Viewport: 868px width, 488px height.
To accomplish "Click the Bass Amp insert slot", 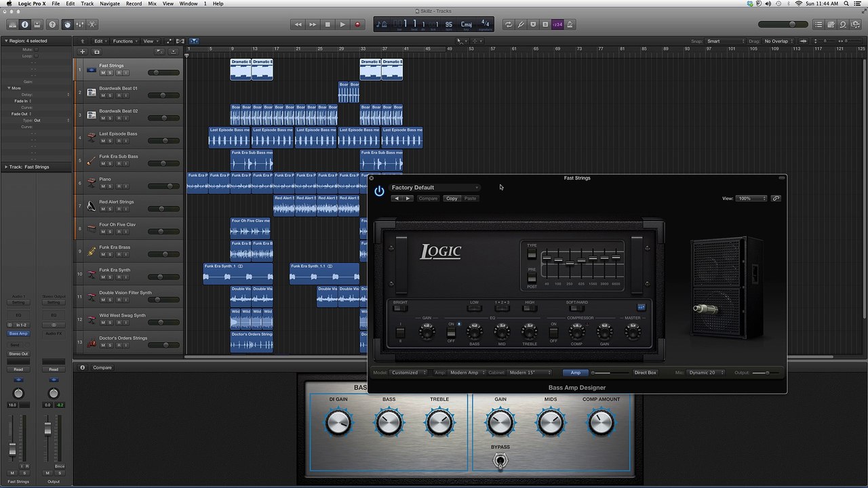I will (x=18, y=333).
